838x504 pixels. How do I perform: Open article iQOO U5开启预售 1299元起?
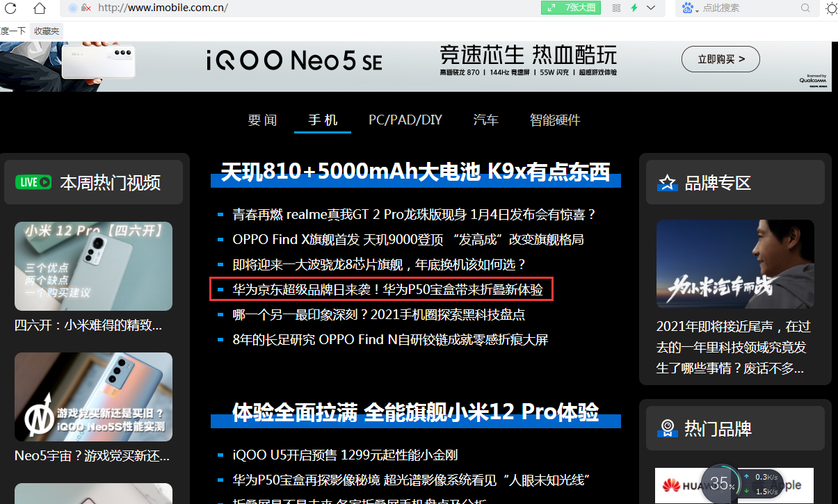[x=345, y=456]
